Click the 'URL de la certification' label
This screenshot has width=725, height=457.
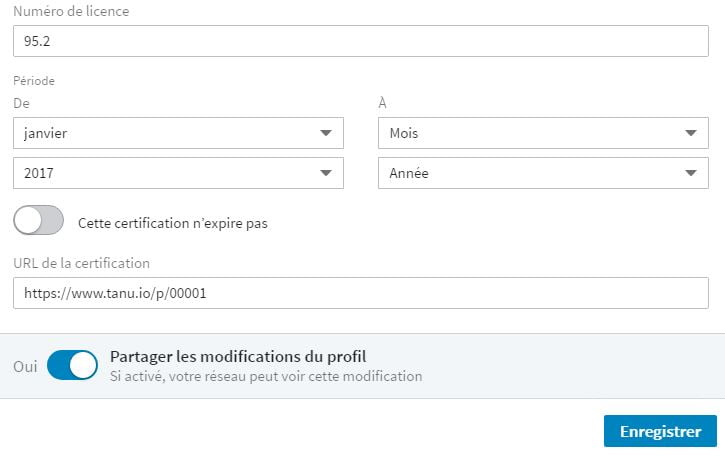(81, 263)
